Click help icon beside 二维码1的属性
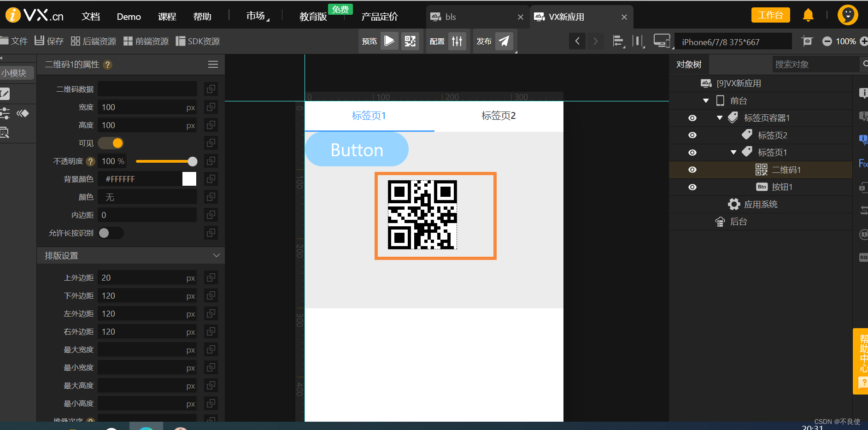Viewport: 868px width, 430px height. (x=107, y=65)
